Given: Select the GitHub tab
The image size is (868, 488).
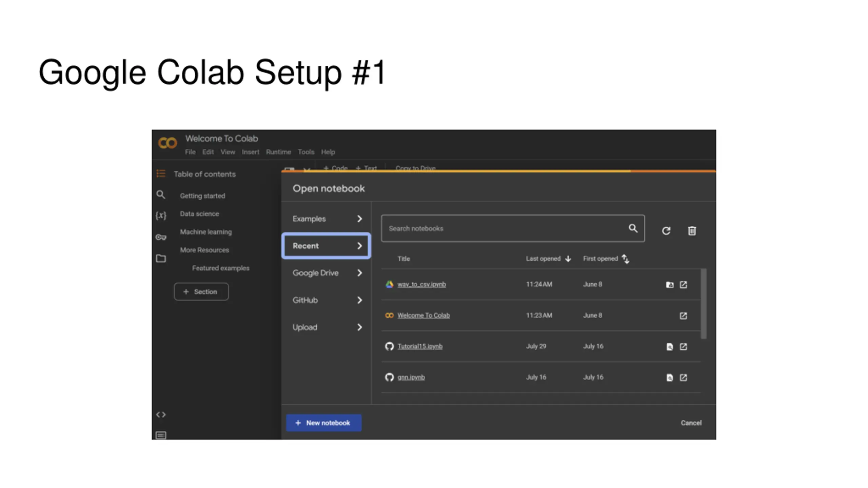Looking at the screenshot, I should [x=326, y=300].
